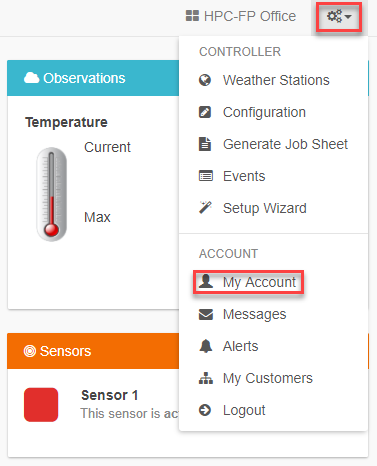Click the user silhouette My Account icon
The height and width of the screenshot is (466, 377).
coord(206,281)
